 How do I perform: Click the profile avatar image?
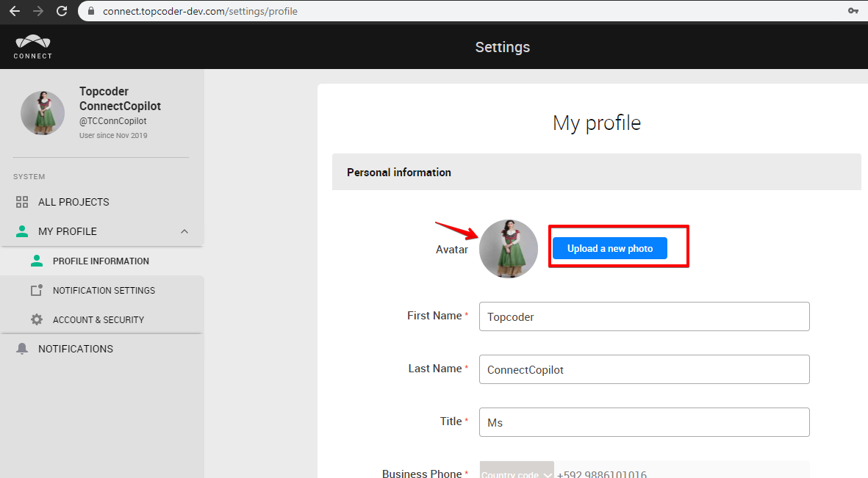coord(508,249)
